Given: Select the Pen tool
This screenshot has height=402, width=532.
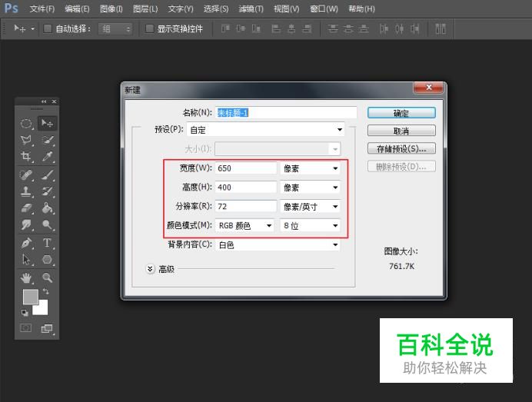Looking at the screenshot, I should coord(26,243).
